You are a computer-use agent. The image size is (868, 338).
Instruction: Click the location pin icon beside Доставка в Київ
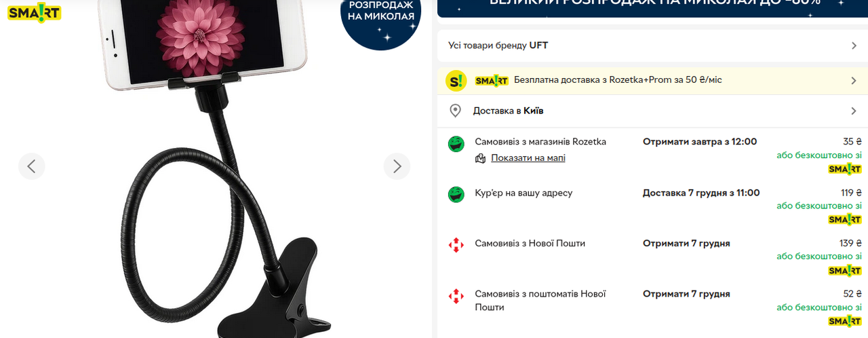pos(456,111)
